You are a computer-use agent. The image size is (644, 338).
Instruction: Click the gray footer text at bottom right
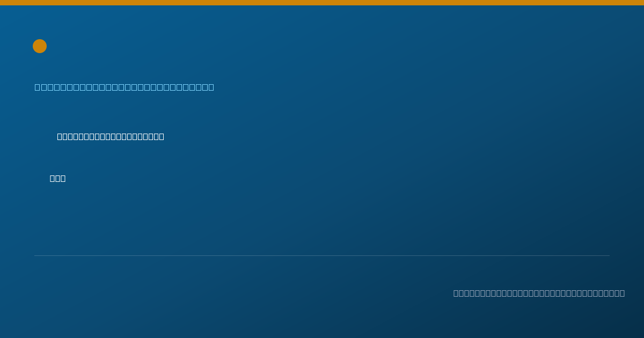click(539, 293)
